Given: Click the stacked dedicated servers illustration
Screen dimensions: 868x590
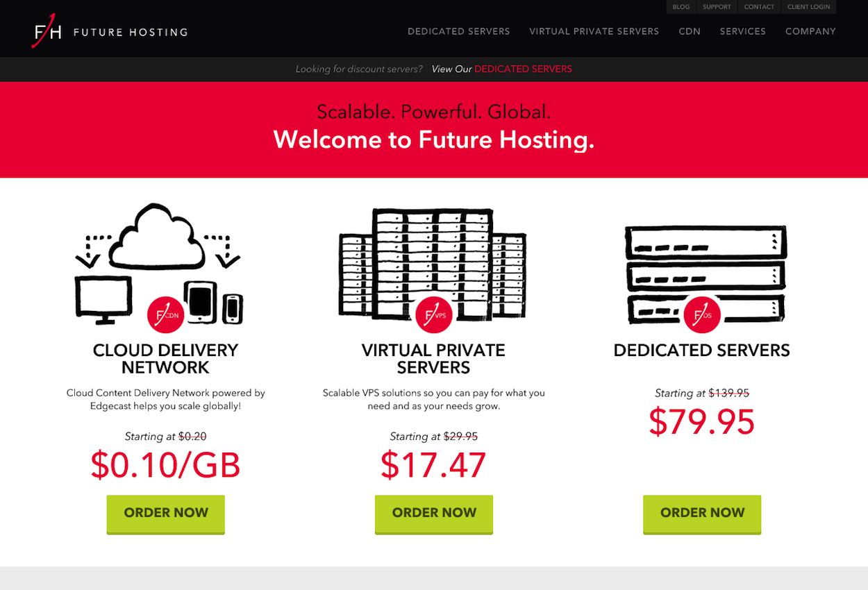Looking at the screenshot, I should [706, 275].
